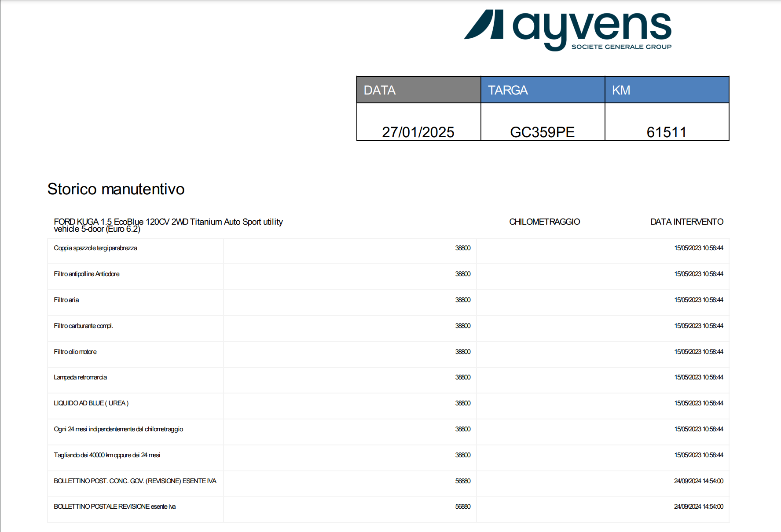
Task: Click 38800 in Filtro aria row
Action: [463, 300]
